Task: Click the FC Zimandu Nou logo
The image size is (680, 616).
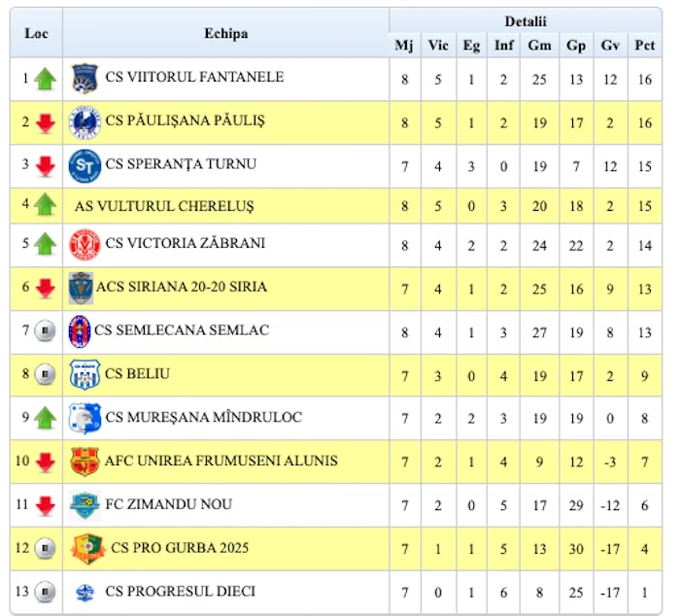Action: 85,505
